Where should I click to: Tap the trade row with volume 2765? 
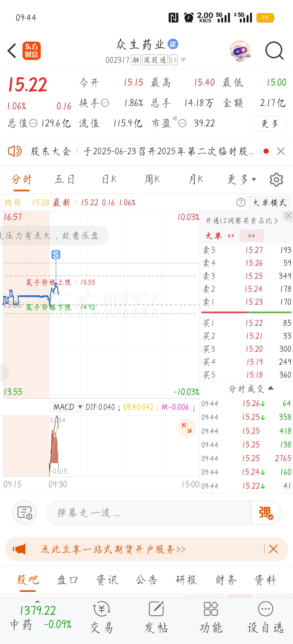click(x=246, y=458)
